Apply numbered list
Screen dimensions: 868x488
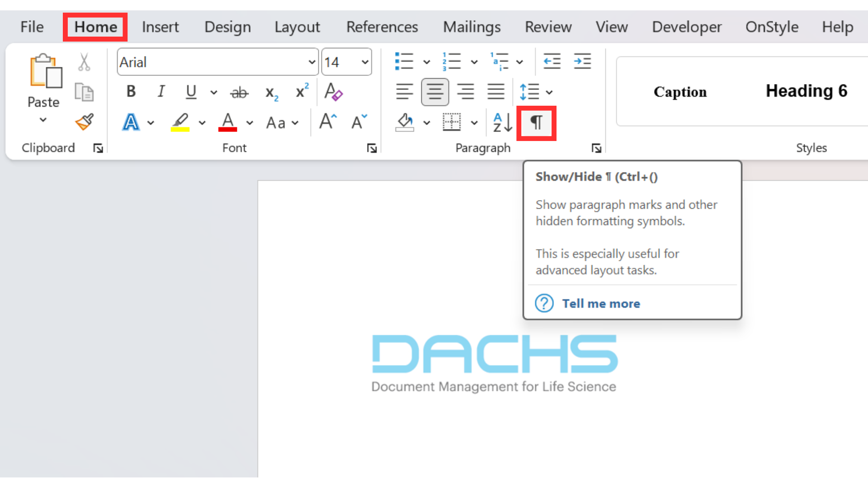tap(451, 61)
